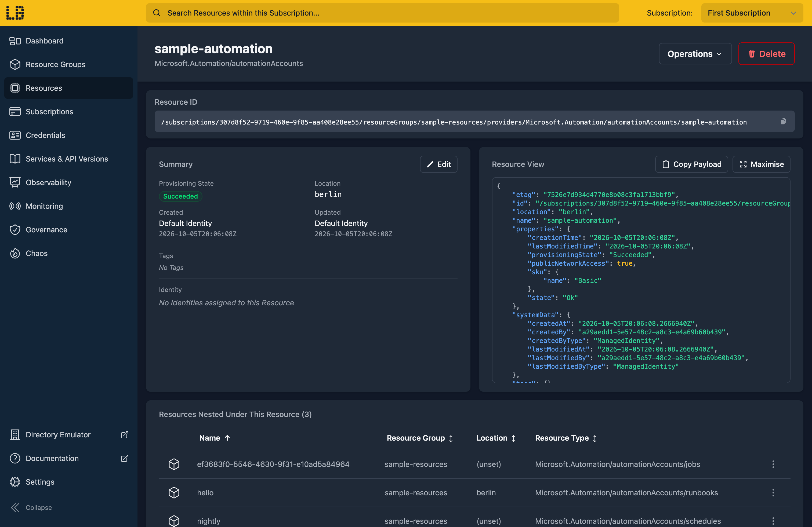Viewport: 812px width, 527px height.
Task: Click the Resource Groups cube icon
Action: [15, 64]
